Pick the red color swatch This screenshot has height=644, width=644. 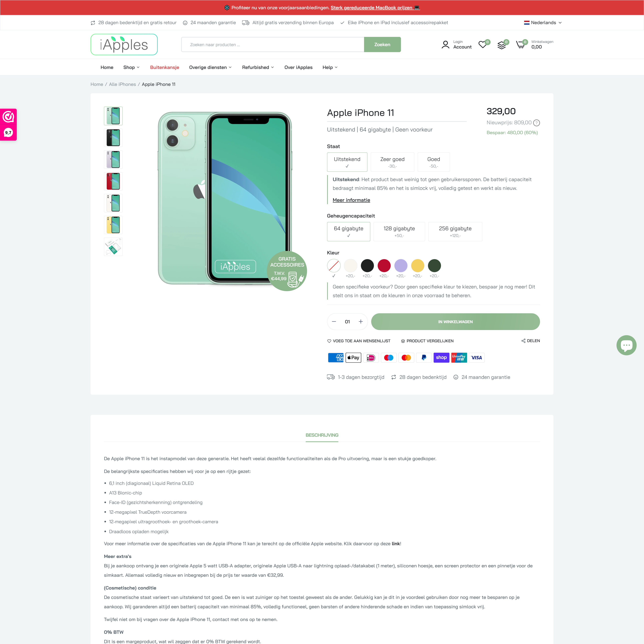384,266
